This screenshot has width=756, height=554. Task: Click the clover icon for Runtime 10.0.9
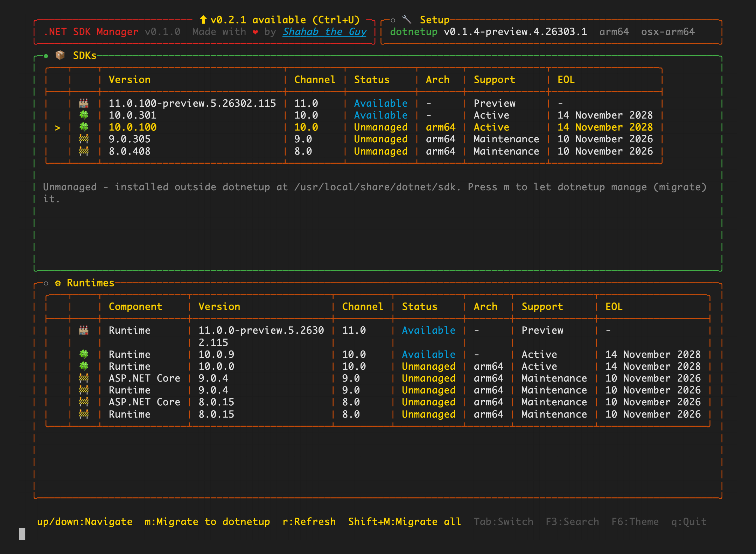pyautogui.click(x=84, y=354)
